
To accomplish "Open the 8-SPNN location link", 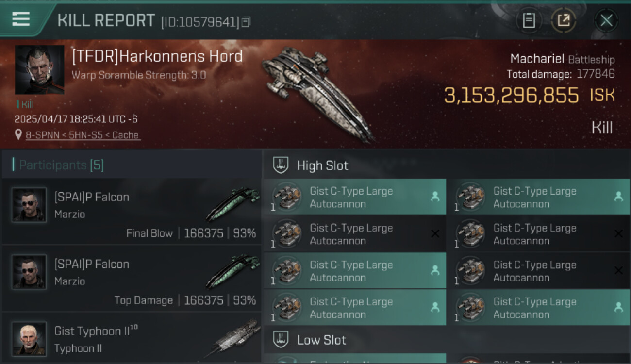I will click(83, 135).
